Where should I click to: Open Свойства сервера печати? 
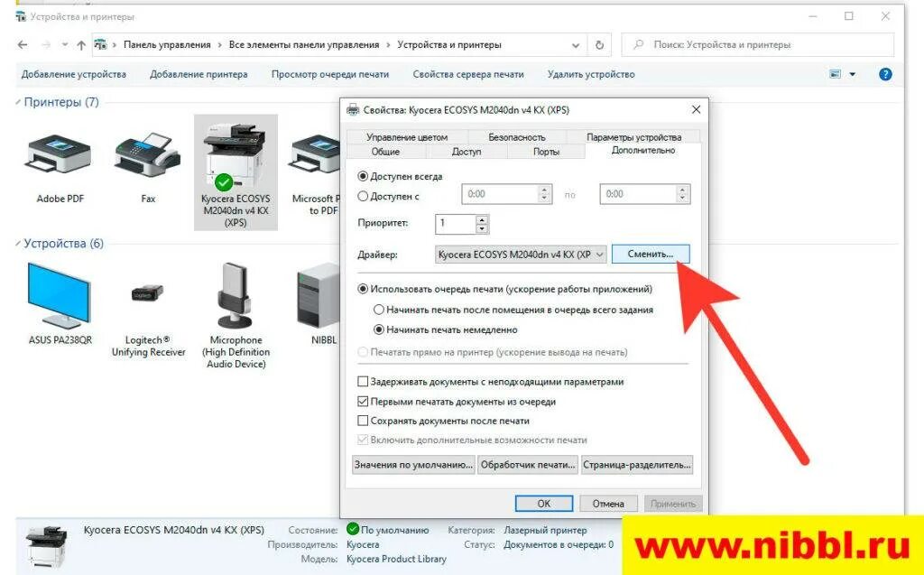point(468,74)
